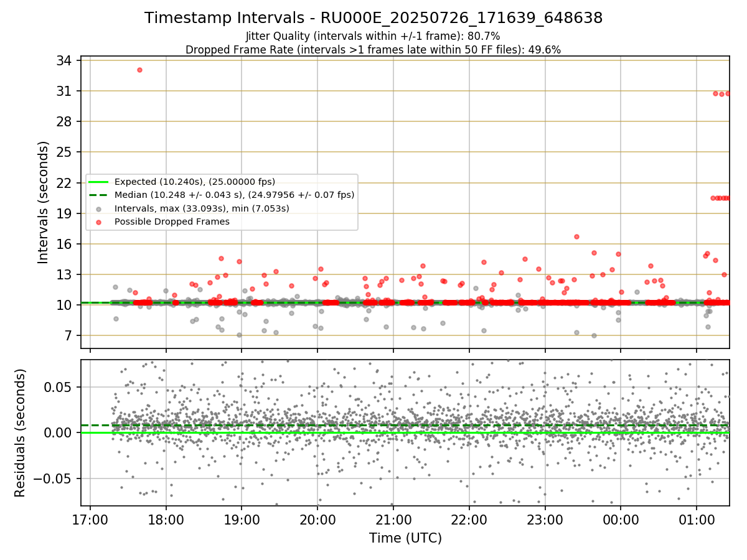This screenshot has width=747, height=560.
Task: Click the x-axis tick label '17:00'
Action: tap(90, 519)
